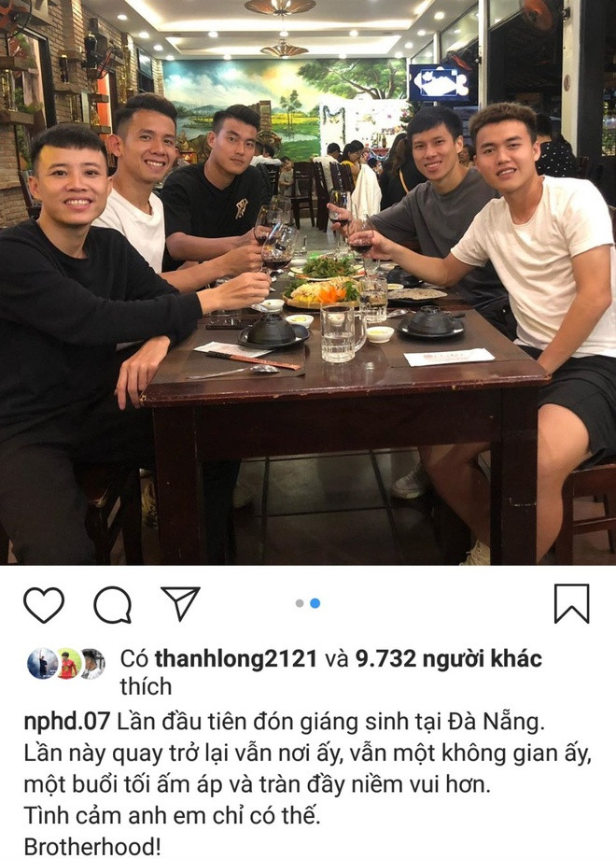616x859 pixels.
Task: Like the post with the heart icon
Action: (x=44, y=605)
